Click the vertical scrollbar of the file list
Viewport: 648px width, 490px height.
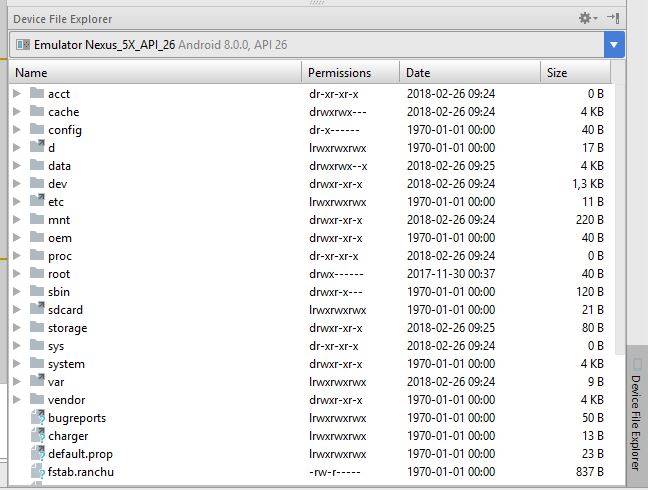tap(619, 219)
